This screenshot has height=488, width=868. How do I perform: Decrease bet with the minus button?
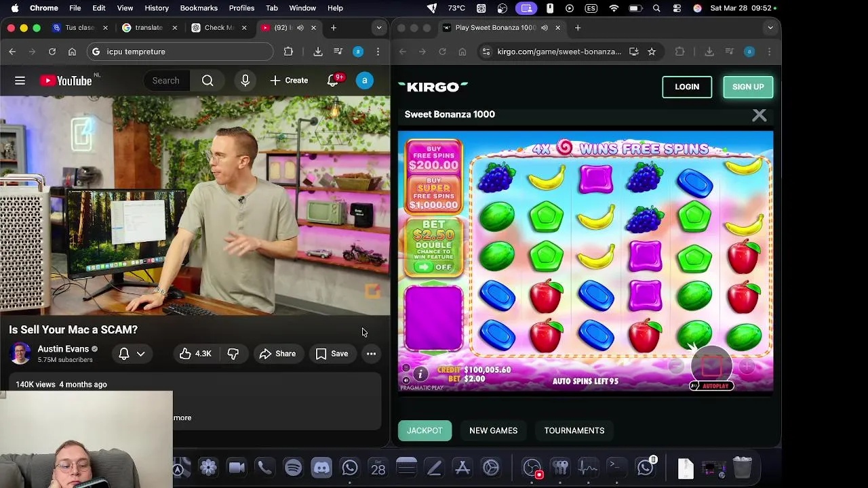click(x=675, y=367)
